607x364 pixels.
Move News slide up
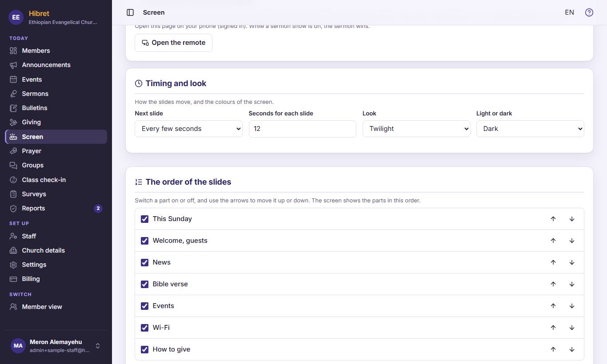[x=553, y=262]
